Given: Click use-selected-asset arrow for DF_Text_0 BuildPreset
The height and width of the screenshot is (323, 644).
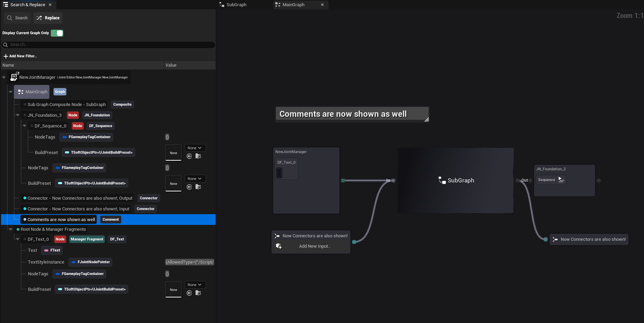Looking at the screenshot, I should [189, 293].
